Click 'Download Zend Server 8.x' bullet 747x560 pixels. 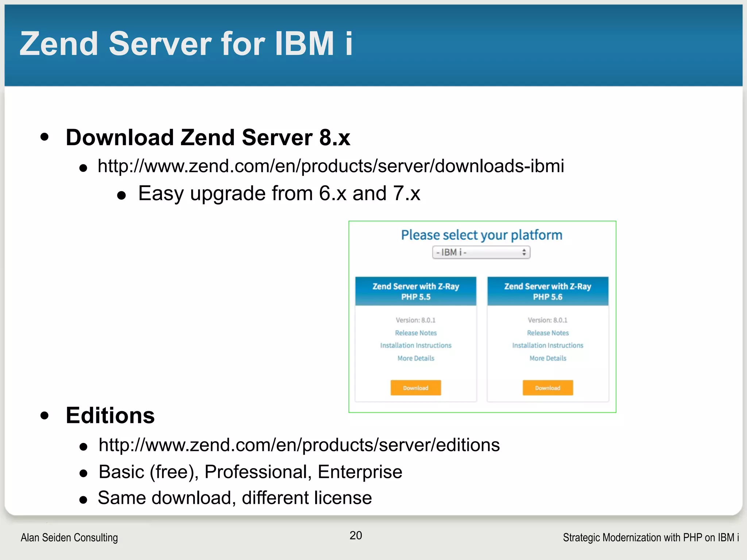point(208,137)
